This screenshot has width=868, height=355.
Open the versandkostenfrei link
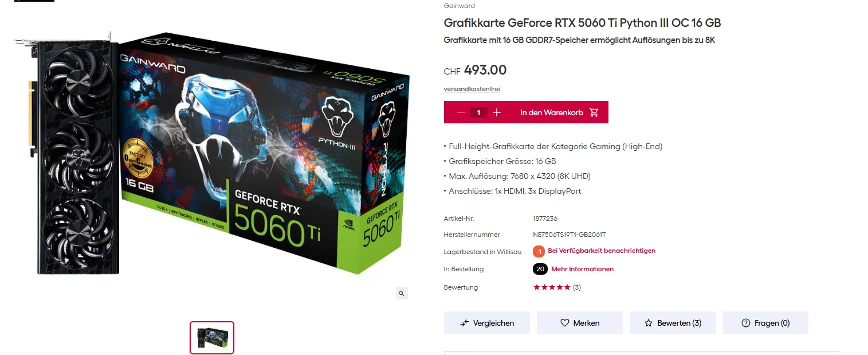pyautogui.click(x=472, y=89)
